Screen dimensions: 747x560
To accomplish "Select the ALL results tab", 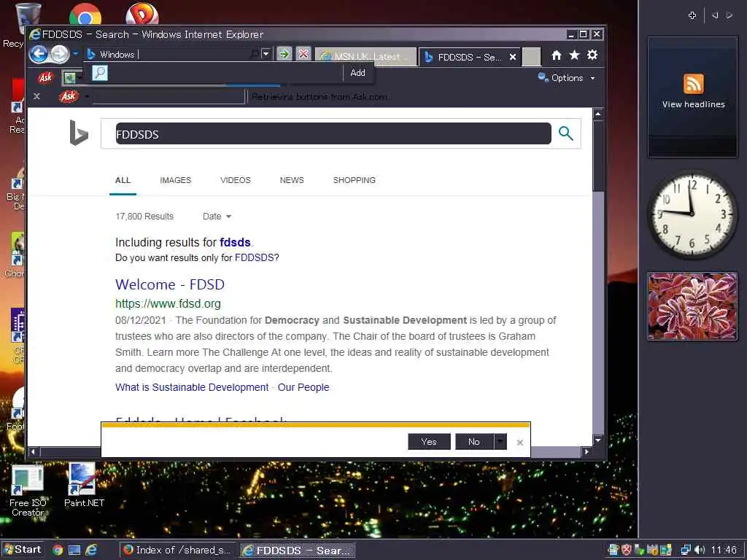I will click(123, 181).
